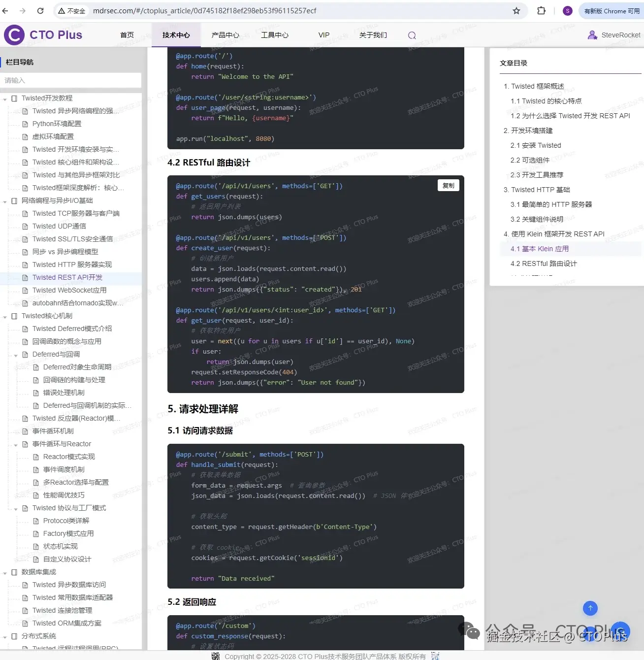644x660 pixels.
Task: Expand the 数据库集成 tree section
Action: (5, 572)
